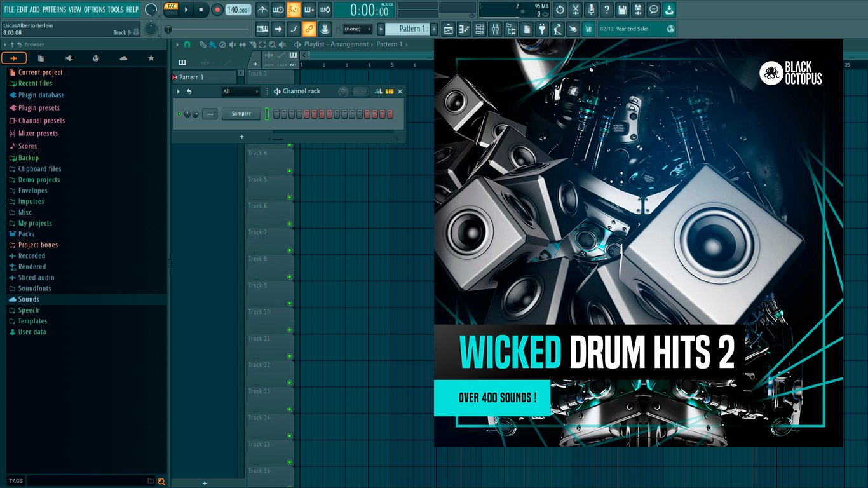Click the question mark help icon
The width and height of the screenshot is (868, 488).
click(x=607, y=10)
